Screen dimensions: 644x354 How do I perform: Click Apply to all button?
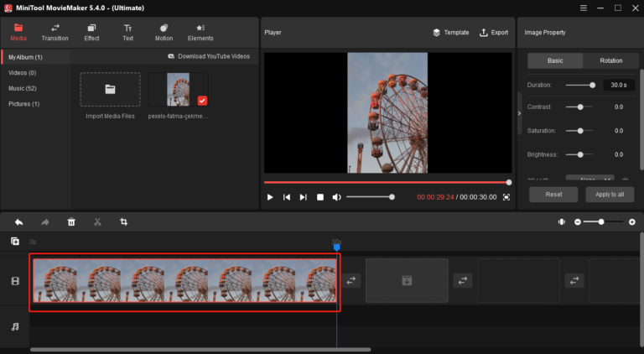(x=610, y=195)
